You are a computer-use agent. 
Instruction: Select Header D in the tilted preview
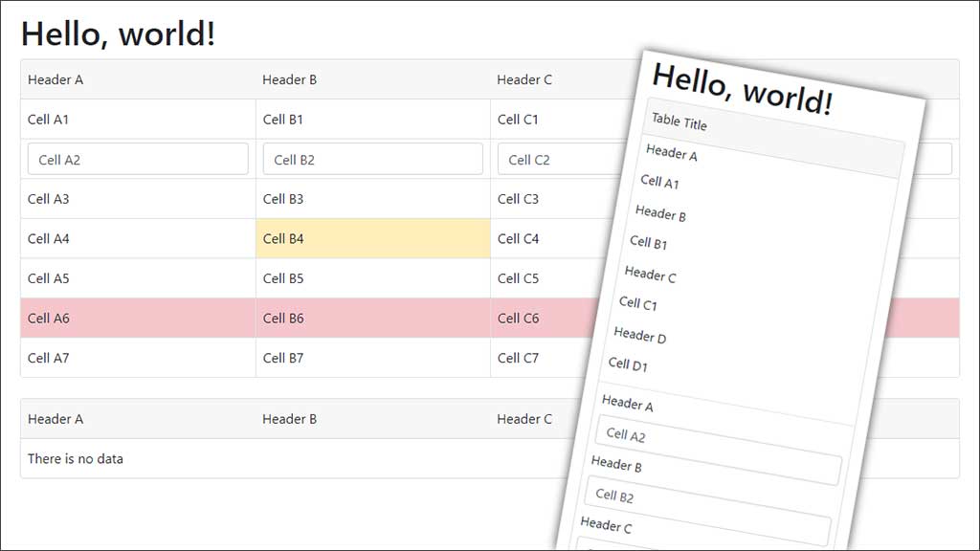pos(638,337)
